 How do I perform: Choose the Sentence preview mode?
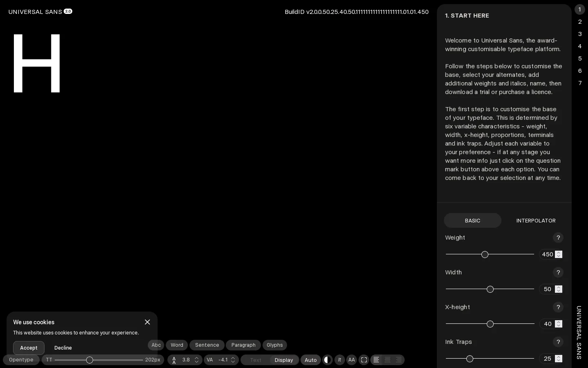click(207, 345)
